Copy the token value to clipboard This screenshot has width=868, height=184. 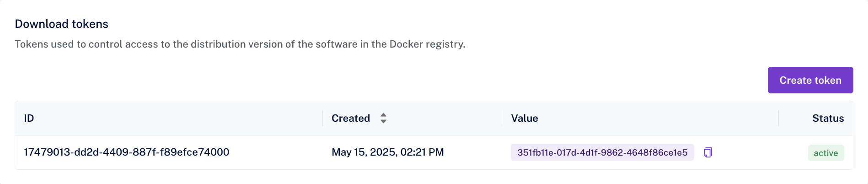pyautogui.click(x=707, y=152)
